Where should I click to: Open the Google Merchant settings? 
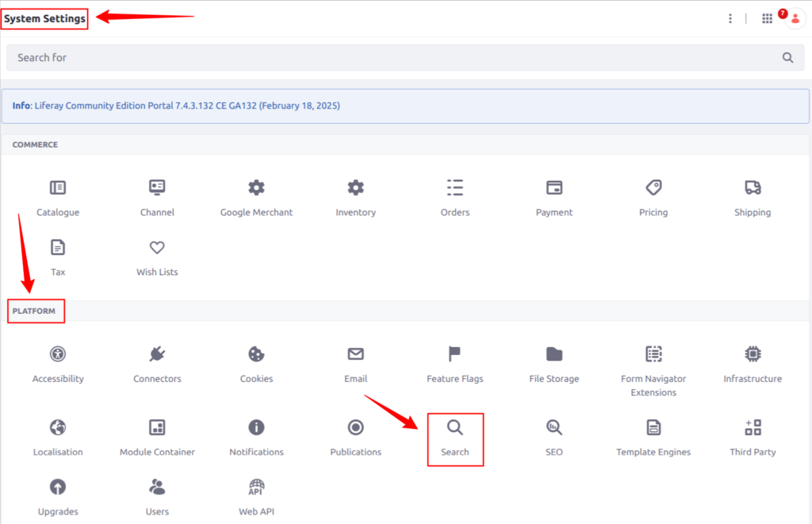[x=256, y=195]
